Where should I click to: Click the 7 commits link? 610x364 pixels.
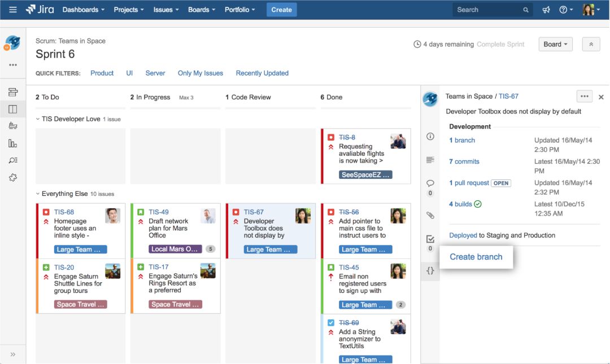click(x=464, y=161)
